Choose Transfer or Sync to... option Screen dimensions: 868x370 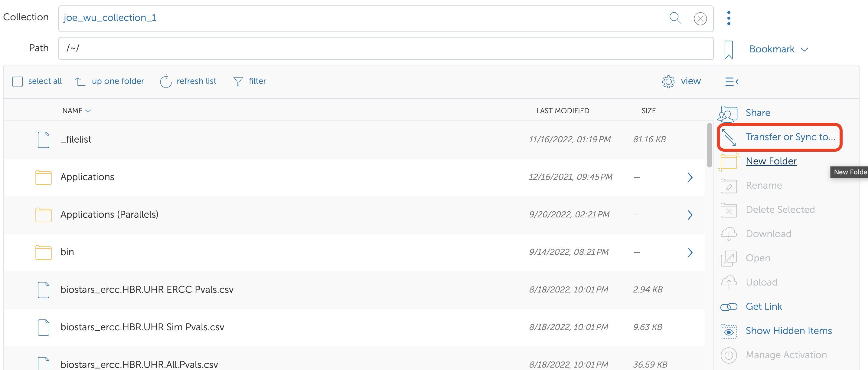790,137
